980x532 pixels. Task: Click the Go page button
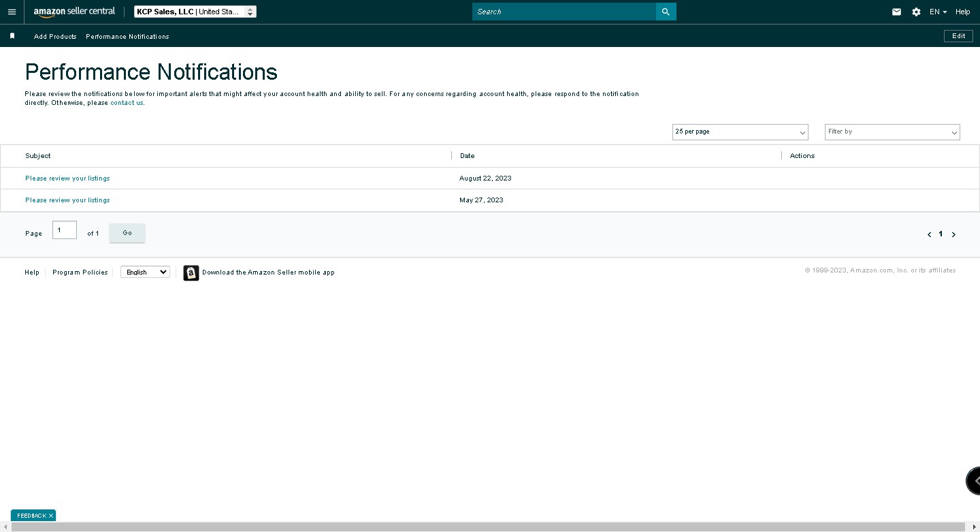[127, 233]
